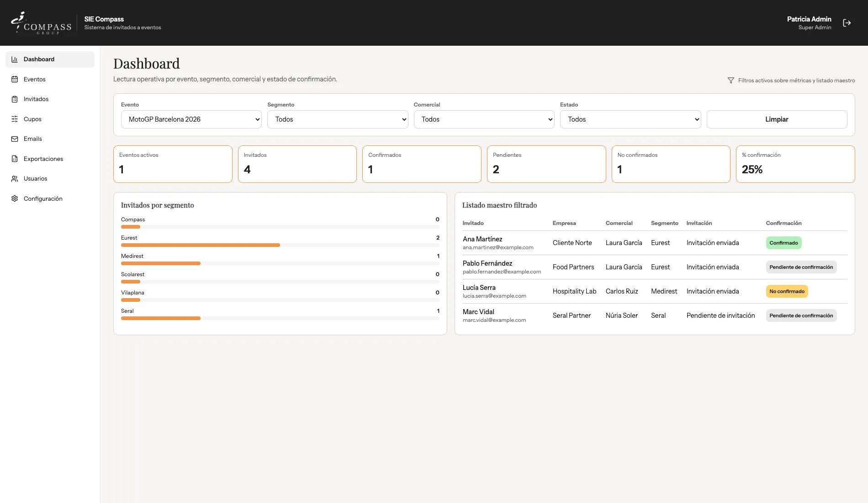Viewport: 868px width, 503px height.
Task: Click the Confirmación column header
Action: [x=783, y=223]
